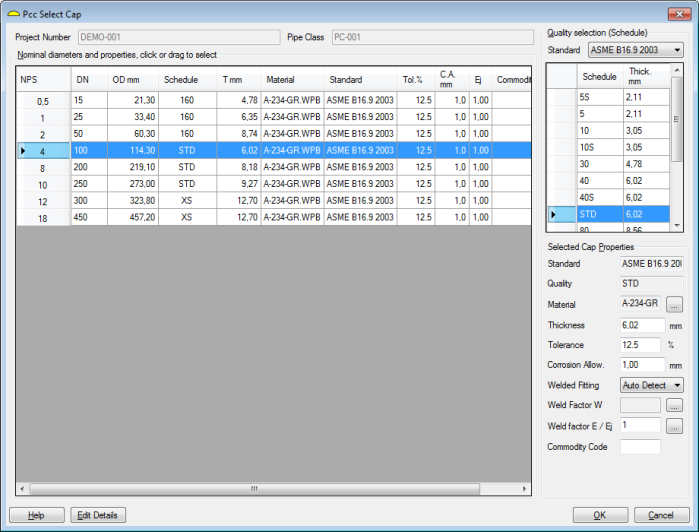Click the right arrow of the grid's horizontal scrollbar
This screenshot has width=699, height=532.
coord(525,489)
